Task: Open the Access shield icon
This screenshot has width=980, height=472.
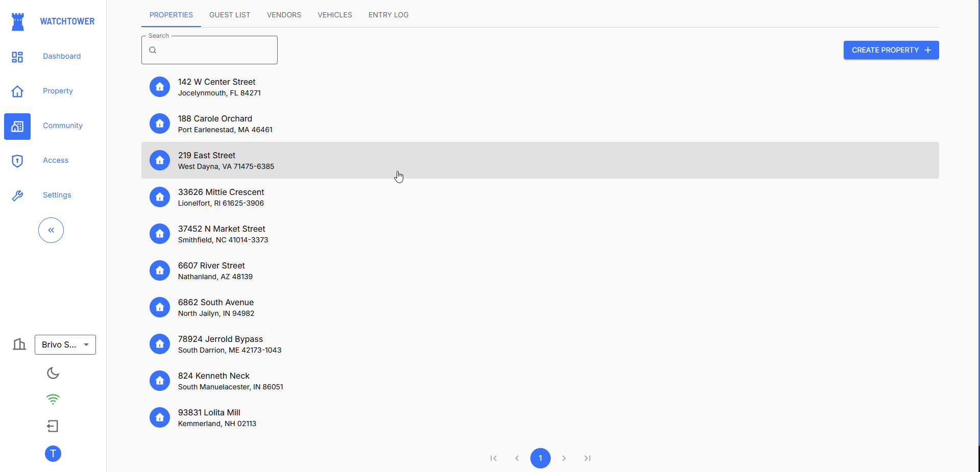Action: point(17,161)
